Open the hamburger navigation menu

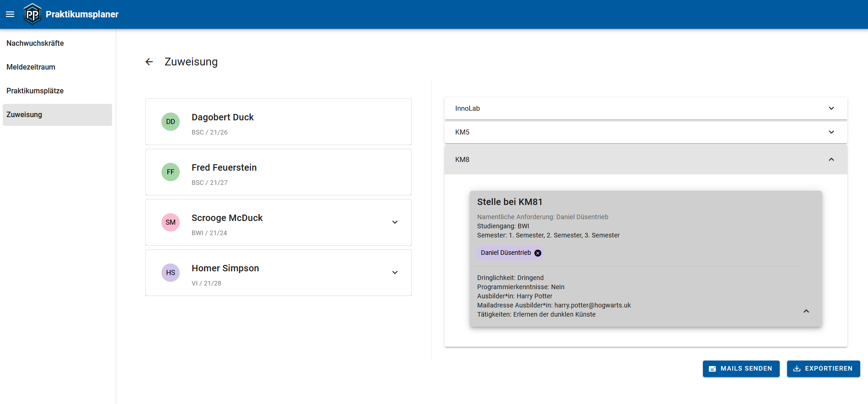[10, 14]
